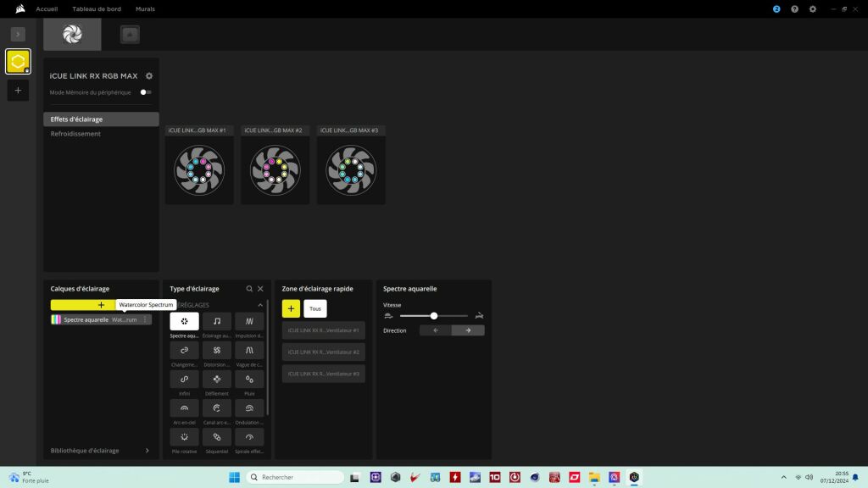Open the notifications badge icon

click(776, 8)
